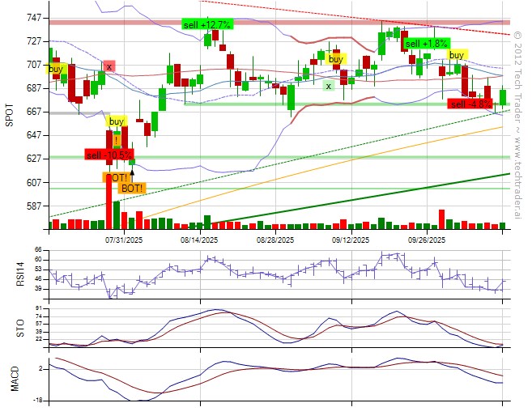Click the sell +12.7% signal label
The height and width of the screenshot is (416, 532).
pyautogui.click(x=207, y=25)
